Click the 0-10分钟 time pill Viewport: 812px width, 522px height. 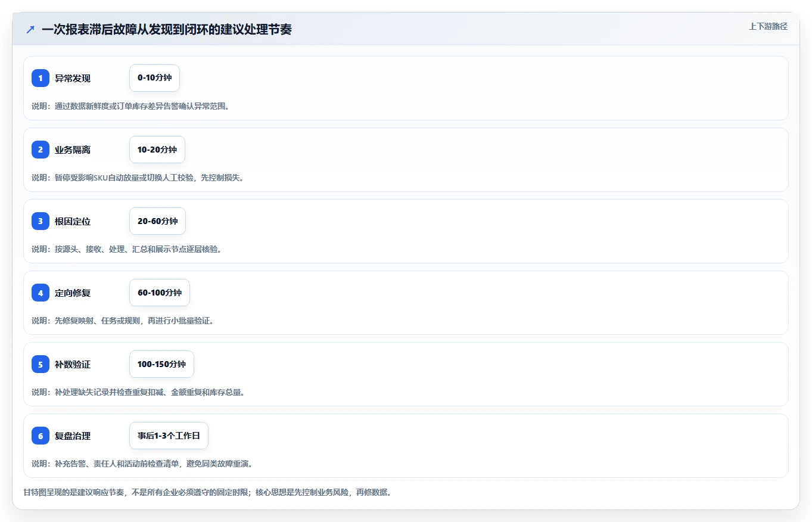point(154,78)
